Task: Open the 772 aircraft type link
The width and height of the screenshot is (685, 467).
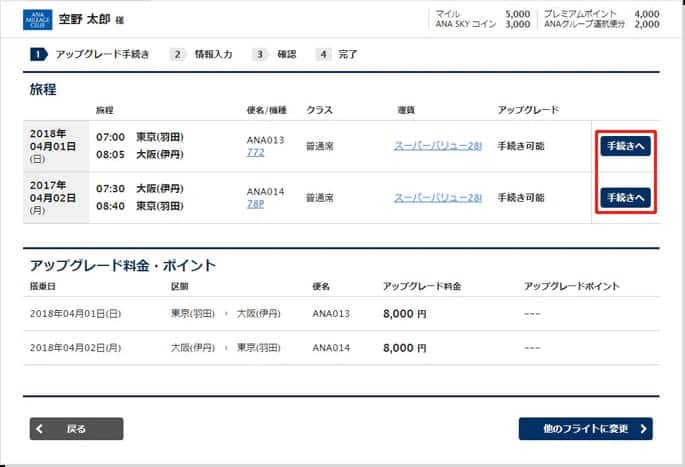Action: 256,153
